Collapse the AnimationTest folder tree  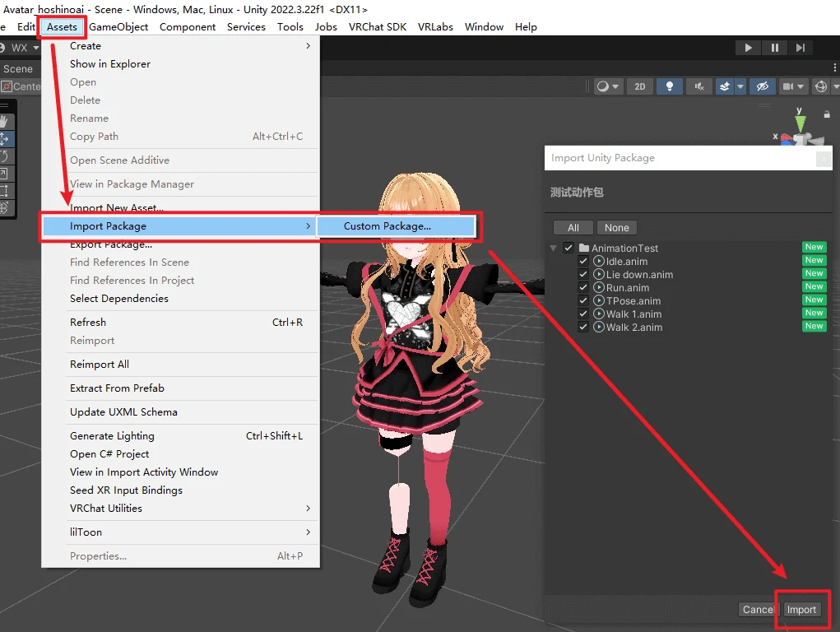click(555, 248)
